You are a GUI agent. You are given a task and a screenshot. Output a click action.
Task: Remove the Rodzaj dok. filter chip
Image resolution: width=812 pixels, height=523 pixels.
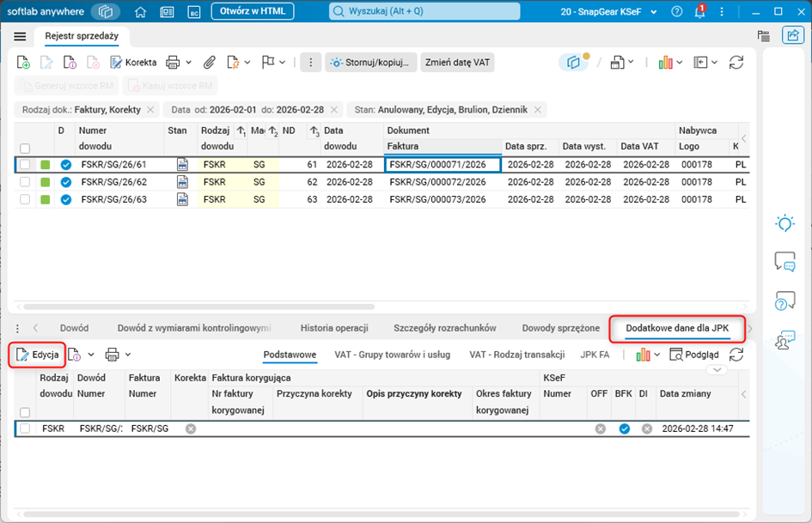coord(150,110)
